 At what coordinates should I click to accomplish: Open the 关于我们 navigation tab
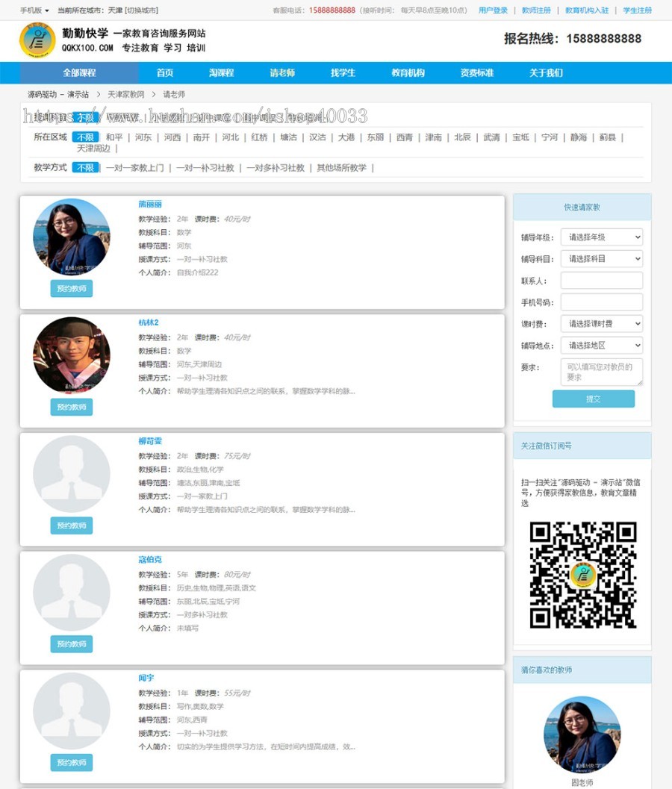(x=546, y=73)
